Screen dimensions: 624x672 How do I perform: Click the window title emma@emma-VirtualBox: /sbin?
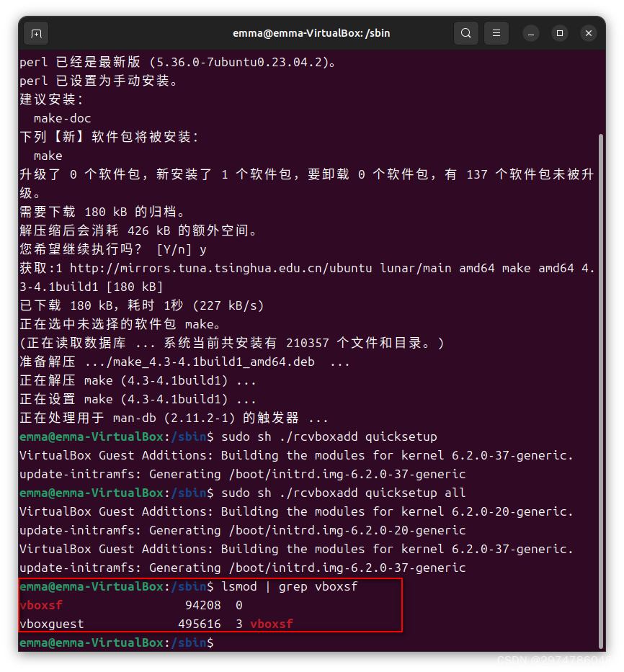coord(311,33)
